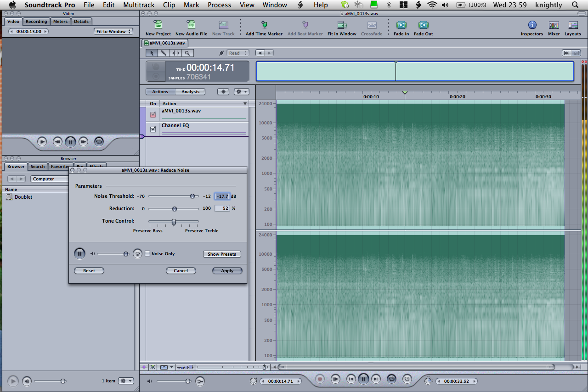This screenshot has width=588, height=392.
Task: Open the Fit to Window zoom dropdown
Action: click(x=113, y=32)
